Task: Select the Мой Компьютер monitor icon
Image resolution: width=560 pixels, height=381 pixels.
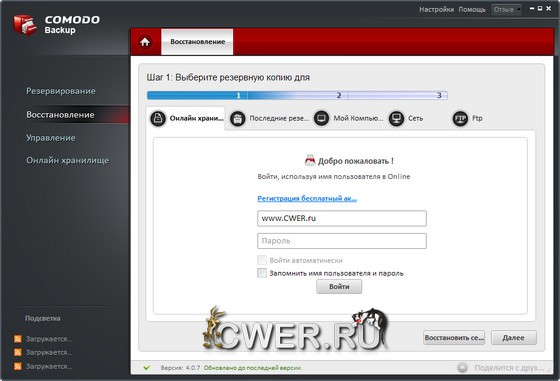Action: [321, 118]
